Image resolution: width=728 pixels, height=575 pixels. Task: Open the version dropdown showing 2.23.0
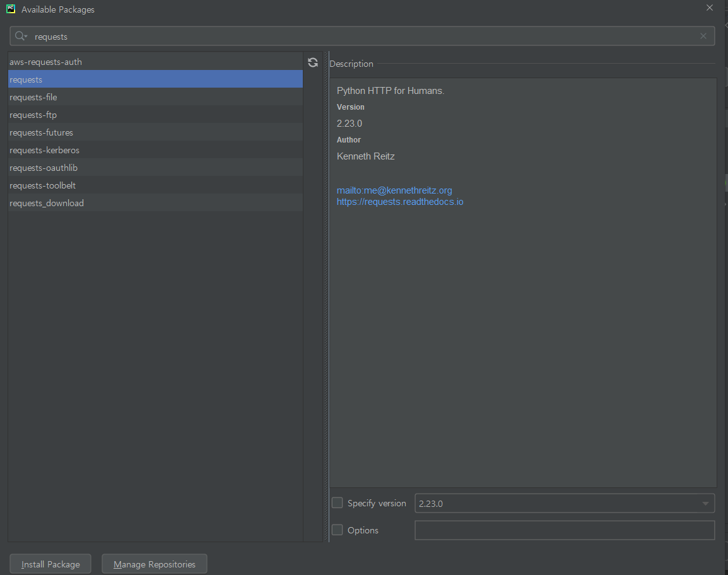[x=565, y=504]
